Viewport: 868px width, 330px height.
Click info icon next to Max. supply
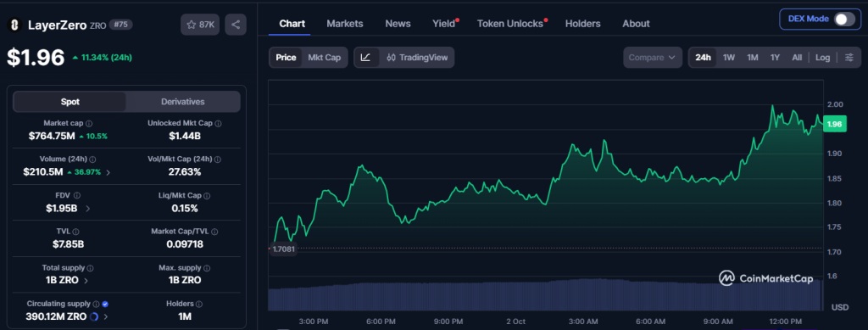click(x=207, y=268)
